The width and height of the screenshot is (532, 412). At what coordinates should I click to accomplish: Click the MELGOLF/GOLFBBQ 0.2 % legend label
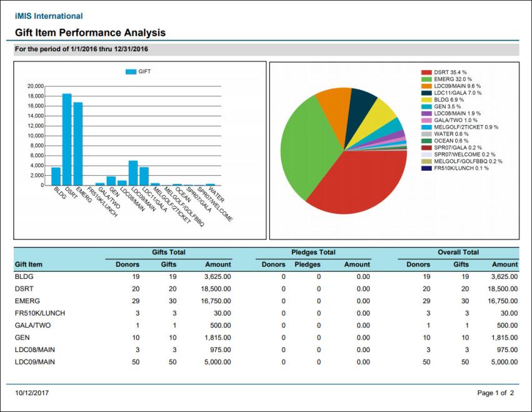[x=468, y=161]
